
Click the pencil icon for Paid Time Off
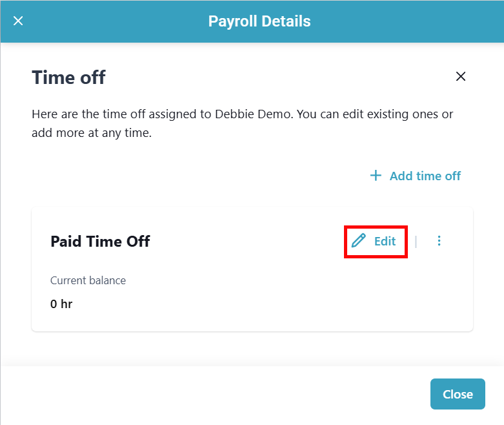point(358,241)
